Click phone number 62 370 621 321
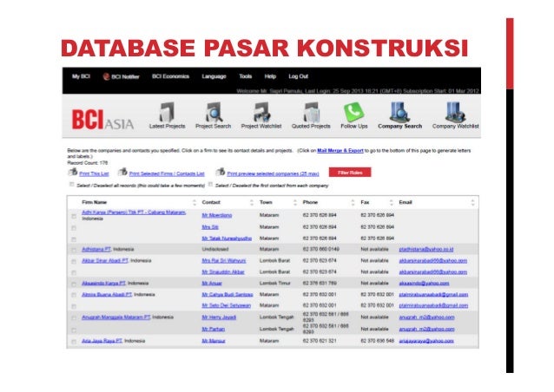The width and height of the screenshot is (554, 392). click(x=320, y=341)
